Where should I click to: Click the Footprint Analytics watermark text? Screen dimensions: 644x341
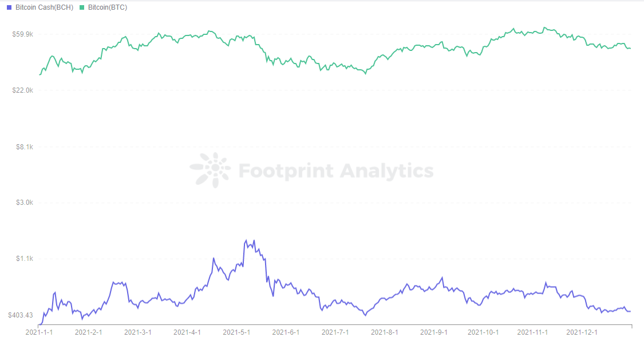click(x=336, y=170)
